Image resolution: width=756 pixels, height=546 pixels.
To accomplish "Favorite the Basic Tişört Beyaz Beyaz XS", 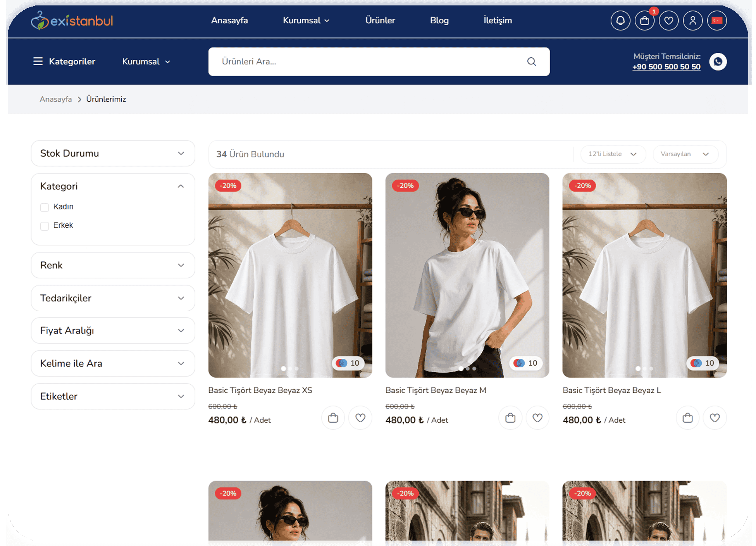I will point(360,418).
